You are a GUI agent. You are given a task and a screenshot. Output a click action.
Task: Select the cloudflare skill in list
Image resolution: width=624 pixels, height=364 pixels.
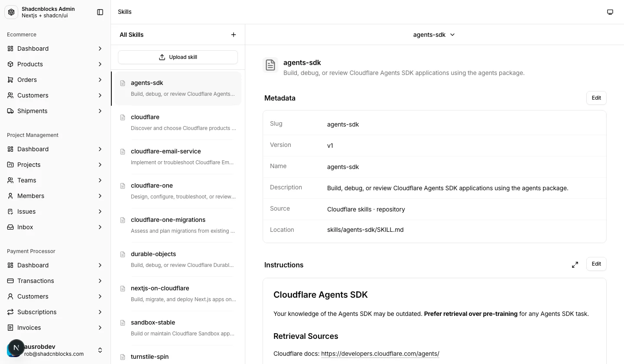click(178, 123)
